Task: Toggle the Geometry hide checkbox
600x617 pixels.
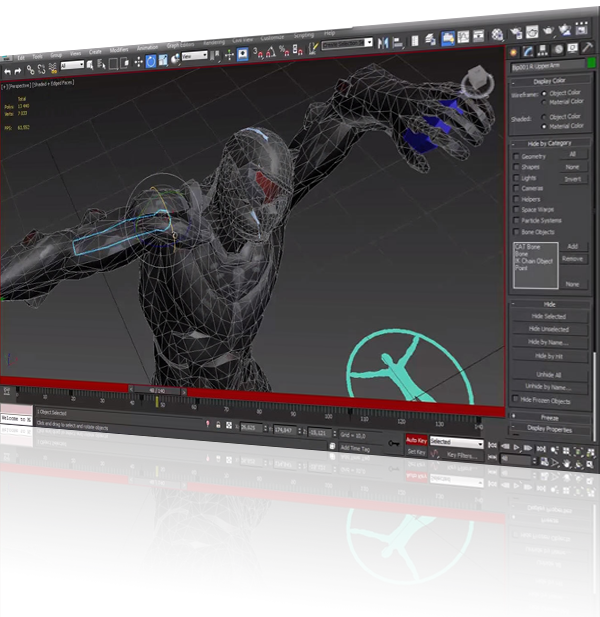Action: [516, 156]
